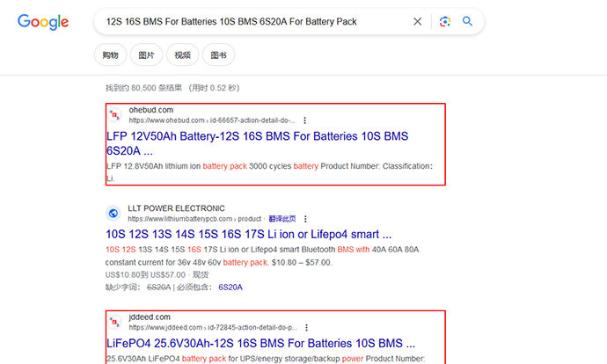Click the ohebud.com URL breadcrumb
The height and width of the screenshot is (364, 607).
tap(212, 120)
